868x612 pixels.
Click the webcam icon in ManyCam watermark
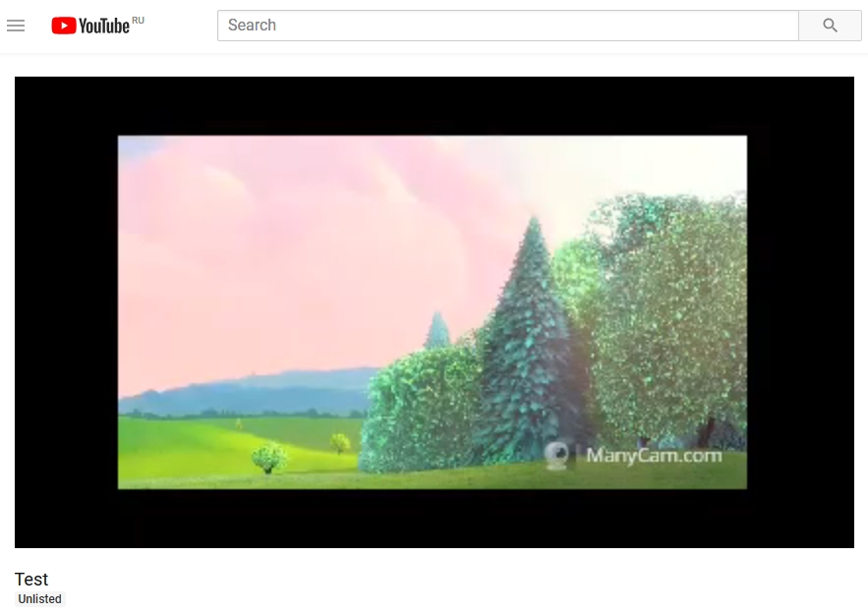[558, 455]
